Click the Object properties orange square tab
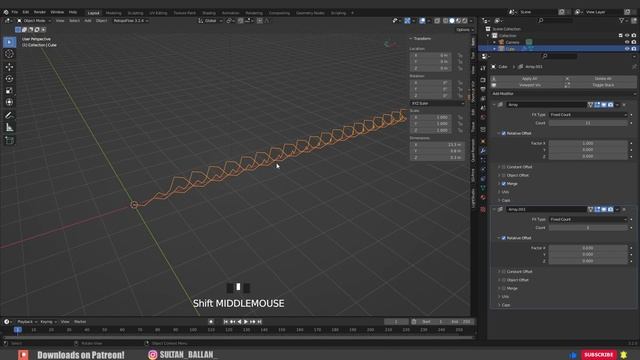 pos(483,141)
